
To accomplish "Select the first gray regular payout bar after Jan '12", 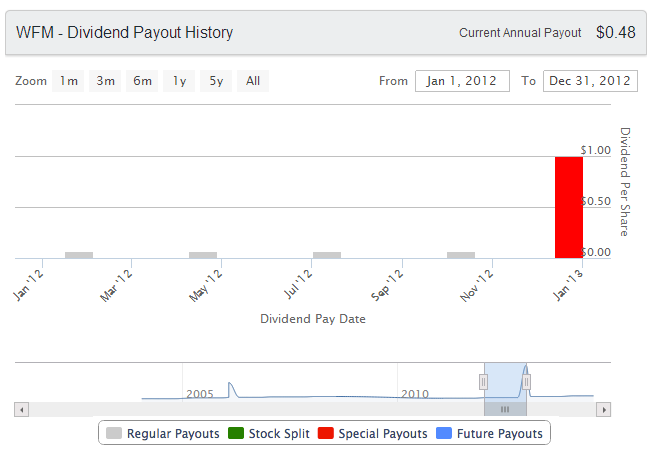I will coord(79,255).
